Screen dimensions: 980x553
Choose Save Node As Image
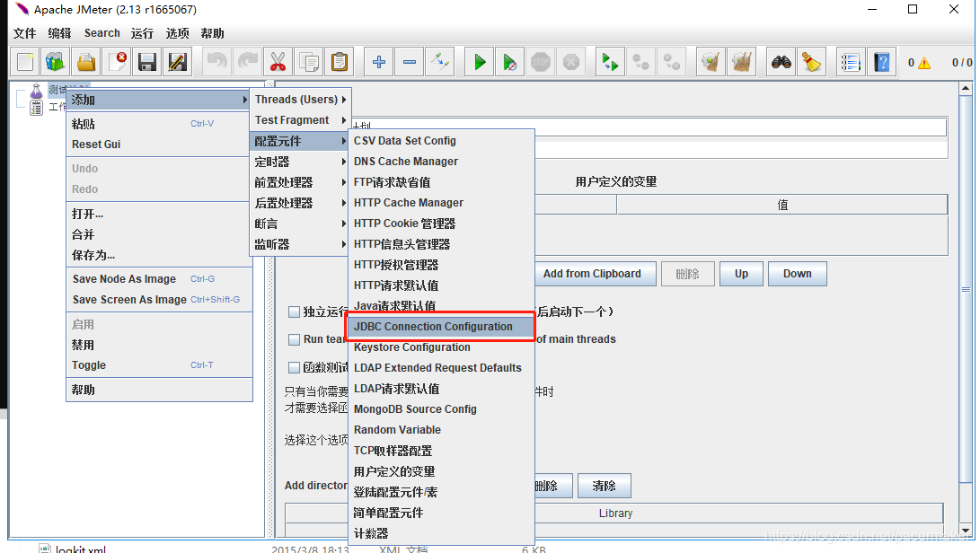coord(159,278)
